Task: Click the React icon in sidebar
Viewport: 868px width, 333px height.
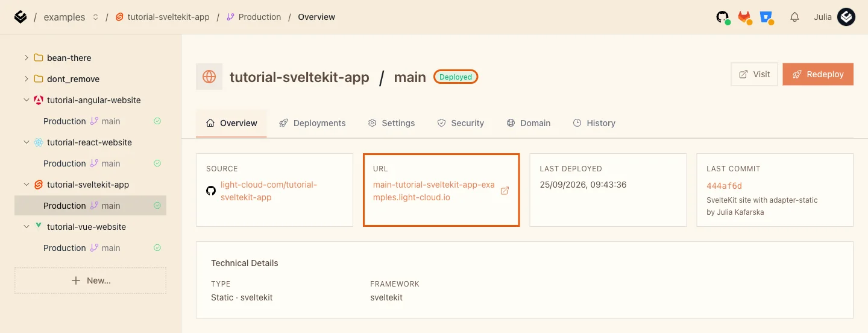Action: tap(39, 142)
